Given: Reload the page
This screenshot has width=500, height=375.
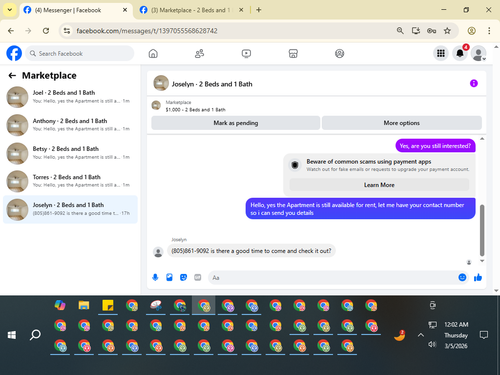Looking at the screenshot, I should [46, 31].
